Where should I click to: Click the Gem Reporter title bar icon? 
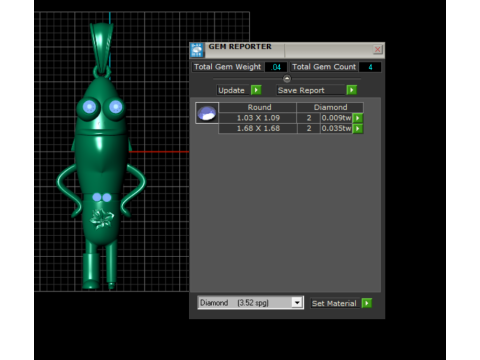(197, 50)
